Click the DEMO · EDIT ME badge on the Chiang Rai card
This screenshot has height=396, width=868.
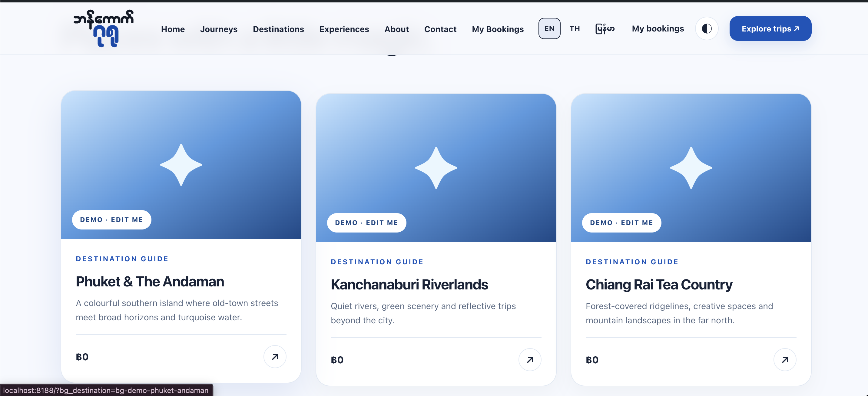click(622, 223)
